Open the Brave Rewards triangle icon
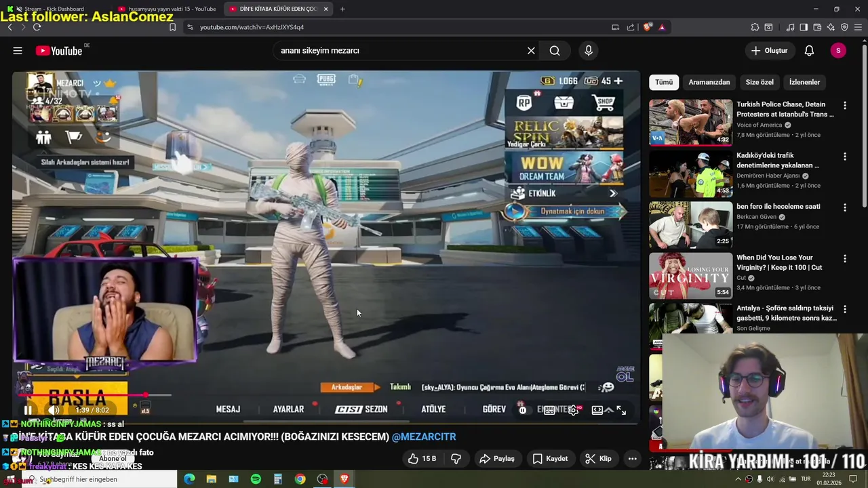Viewport: 868px width, 488px height. point(662,27)
